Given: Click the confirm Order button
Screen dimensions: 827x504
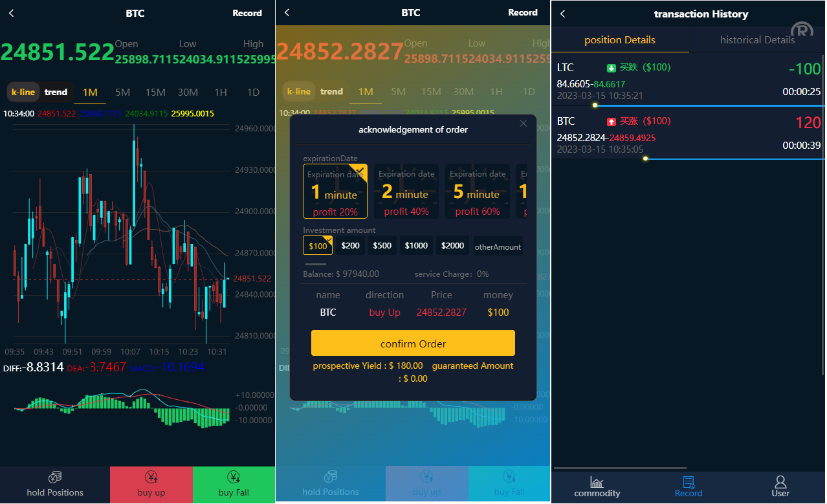Looking at the screenshot, I should tap(413, 344).
